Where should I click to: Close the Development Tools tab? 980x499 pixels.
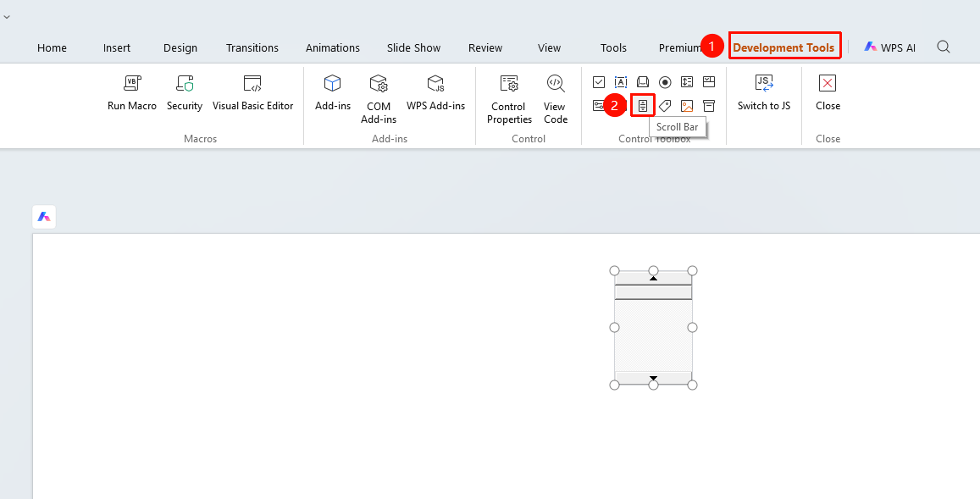(828, 93)
